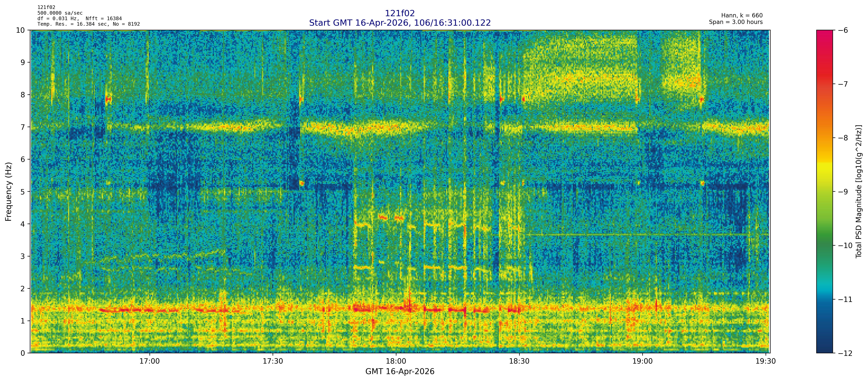Click the frequency tick label 10
This screenshot has width=868, height=381.
(21, 30)
